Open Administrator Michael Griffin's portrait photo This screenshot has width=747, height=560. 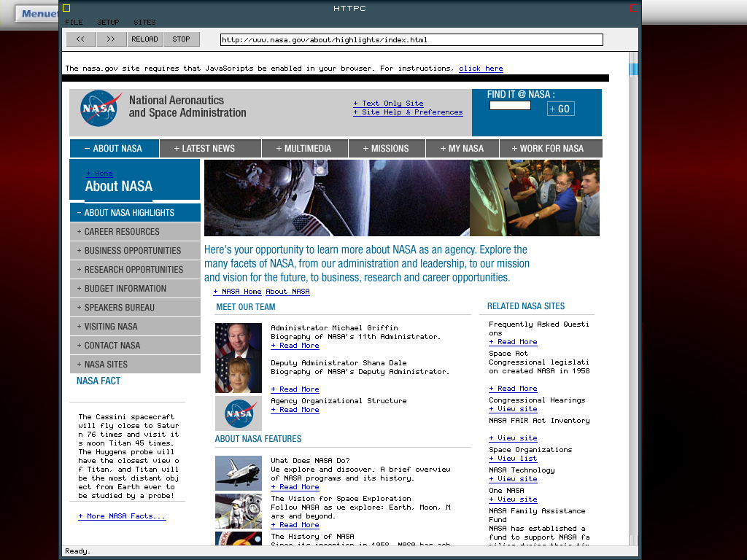pyautogui.click(x=239, y=341)
